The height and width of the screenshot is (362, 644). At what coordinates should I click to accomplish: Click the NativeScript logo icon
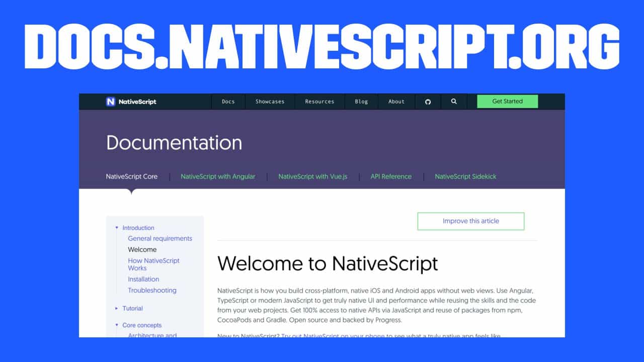111,102
